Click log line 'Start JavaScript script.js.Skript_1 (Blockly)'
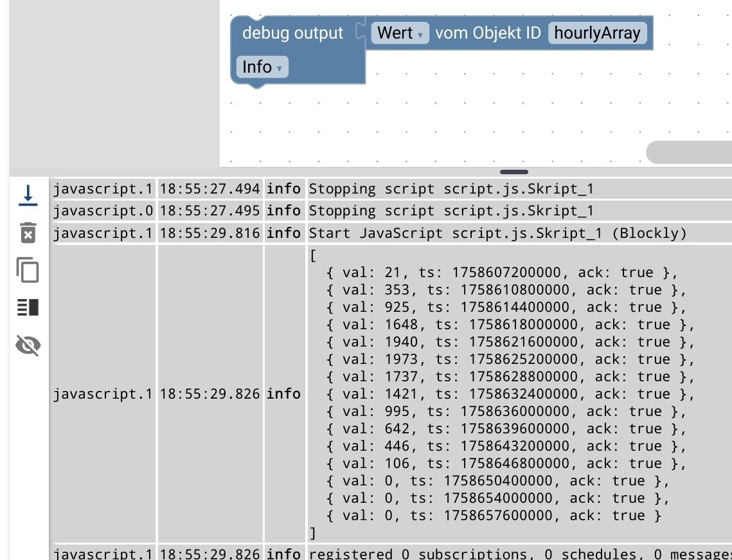The image size is (732, 560). click(x=497, y=233)
